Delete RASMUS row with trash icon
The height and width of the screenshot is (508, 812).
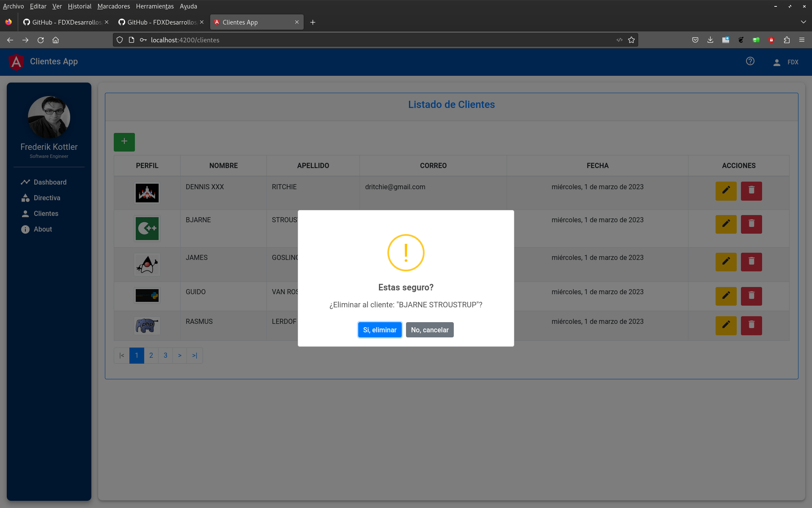pos(751,326)
